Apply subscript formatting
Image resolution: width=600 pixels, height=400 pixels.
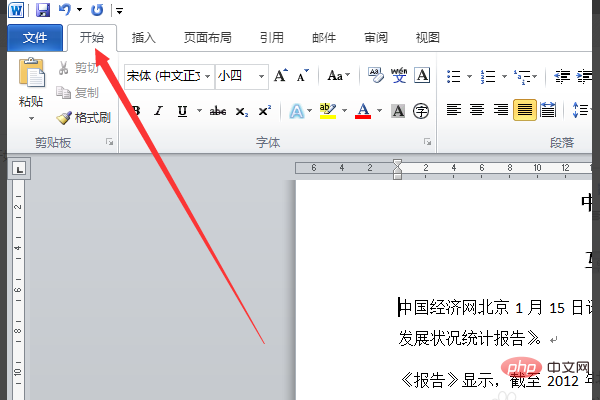(242, 110)
